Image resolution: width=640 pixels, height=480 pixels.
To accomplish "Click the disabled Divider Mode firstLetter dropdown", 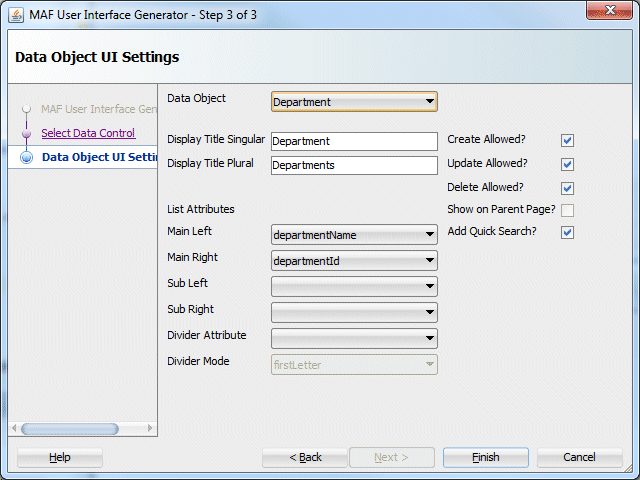I will point(354,364).
